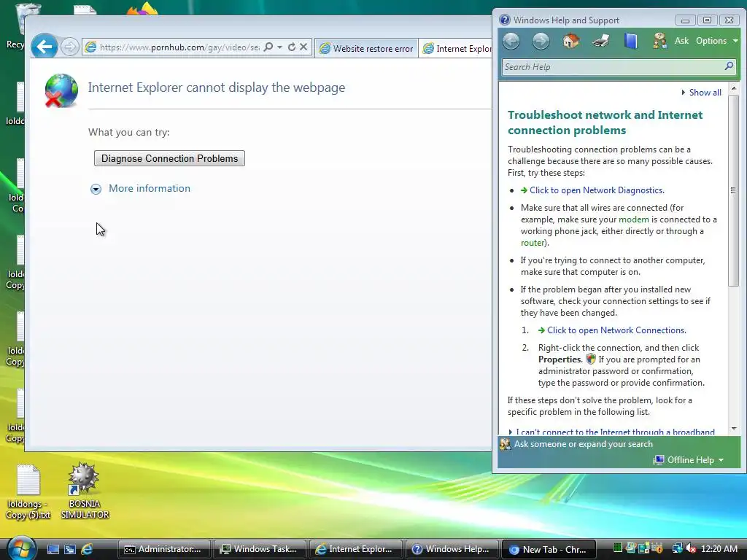747x560 pixels.
Task: Click the More information link text
Action: tap(150, 188)
